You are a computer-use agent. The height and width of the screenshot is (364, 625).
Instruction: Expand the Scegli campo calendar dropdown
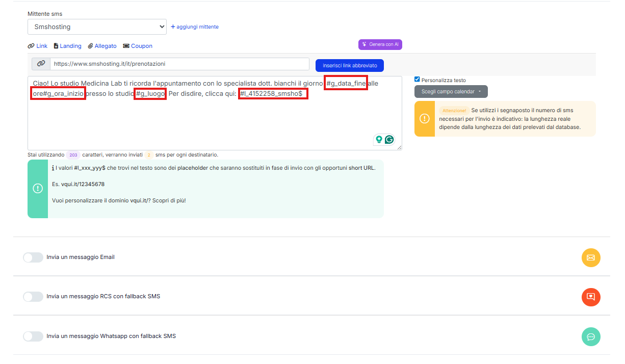pos(451,91)
